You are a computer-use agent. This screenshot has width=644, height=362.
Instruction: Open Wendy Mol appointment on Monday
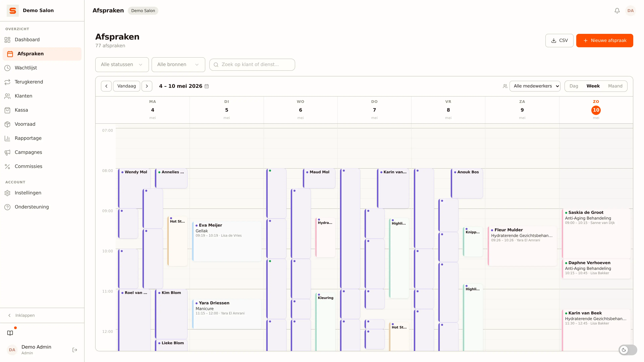[x=134, y=189]
